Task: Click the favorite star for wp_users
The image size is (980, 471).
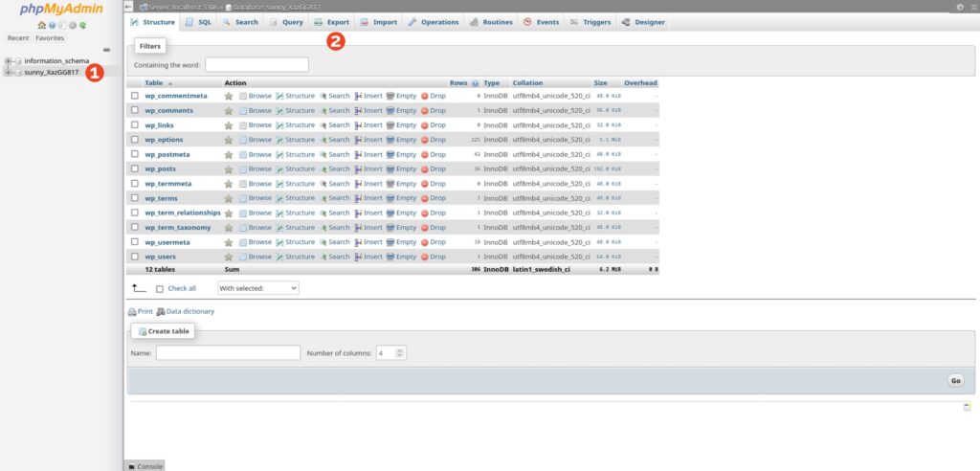Action: click(229, 257)
